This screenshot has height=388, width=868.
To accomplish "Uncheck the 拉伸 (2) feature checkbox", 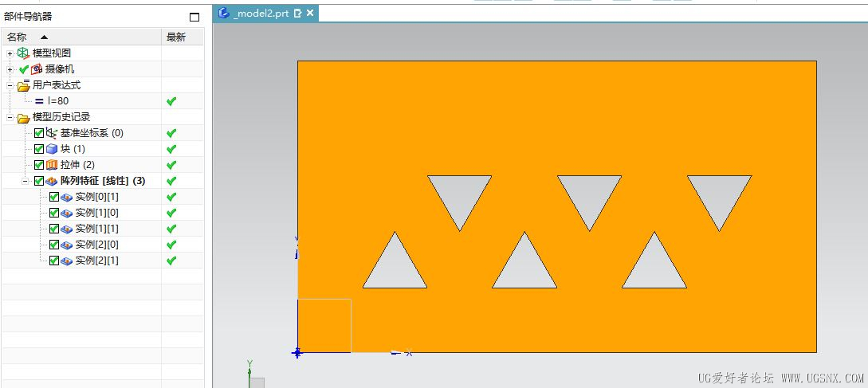I will click(39, 165).
